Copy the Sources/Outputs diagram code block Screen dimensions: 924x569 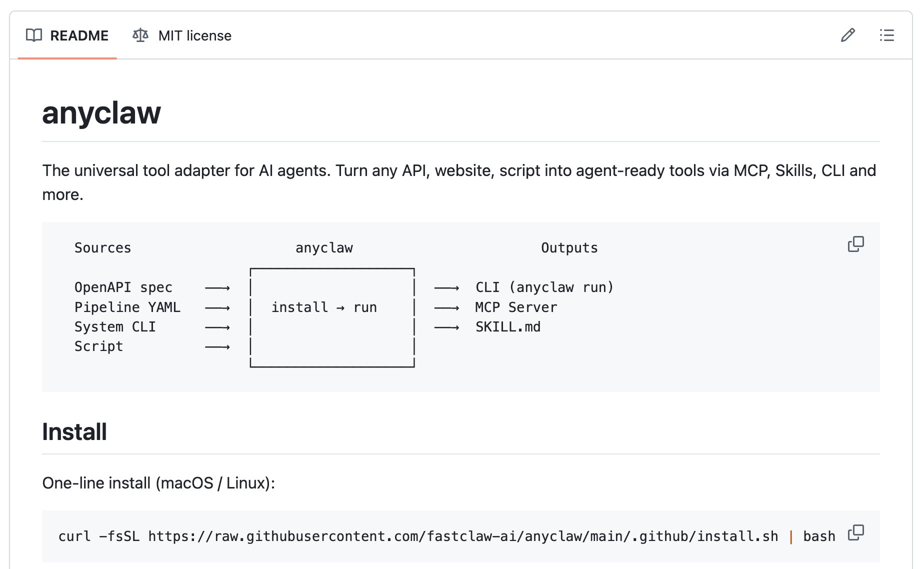855,244
